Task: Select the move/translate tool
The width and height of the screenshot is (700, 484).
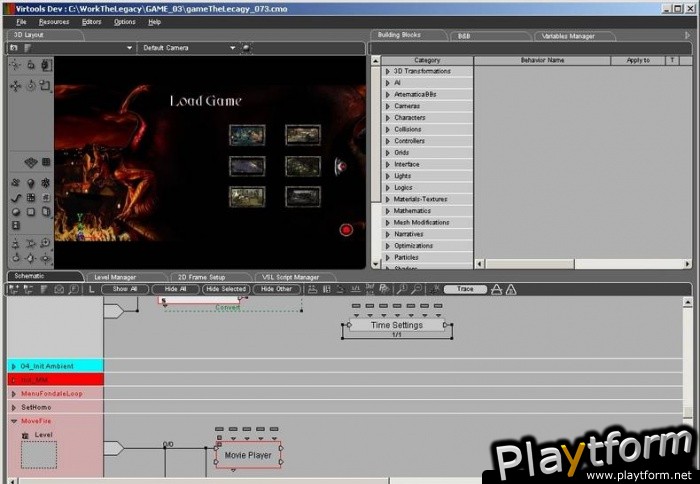Action: pos(16,86)
